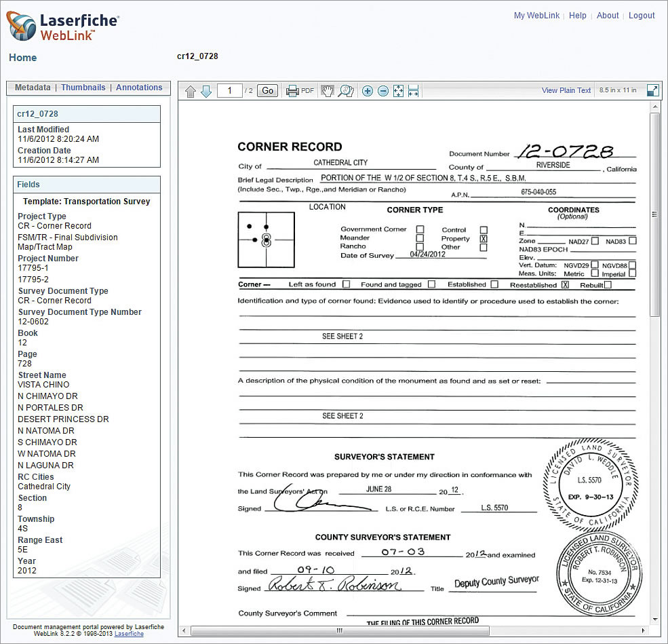Click the Page value 728
Image resolution: width=668 pixels, height=644 pixels.
click(24, 364)
